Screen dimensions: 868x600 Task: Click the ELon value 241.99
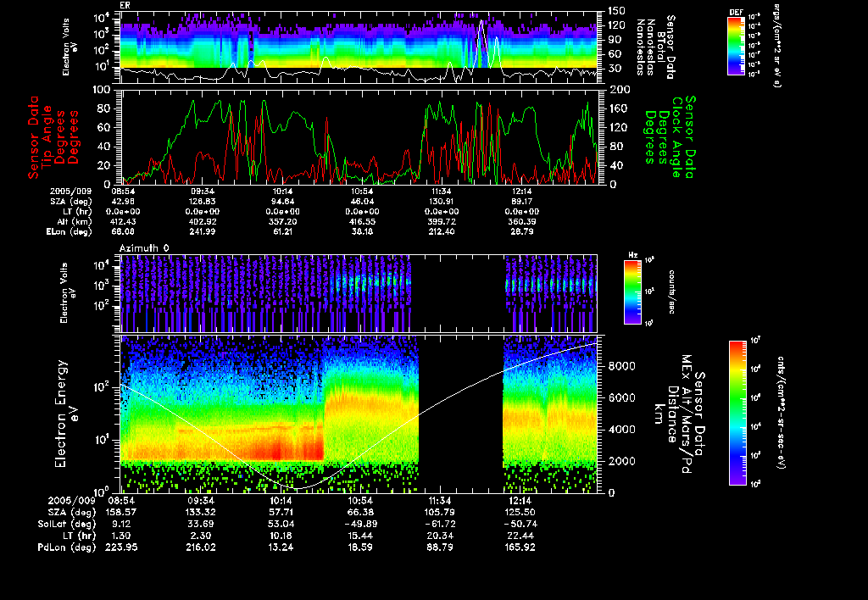[x=203, y=232]
